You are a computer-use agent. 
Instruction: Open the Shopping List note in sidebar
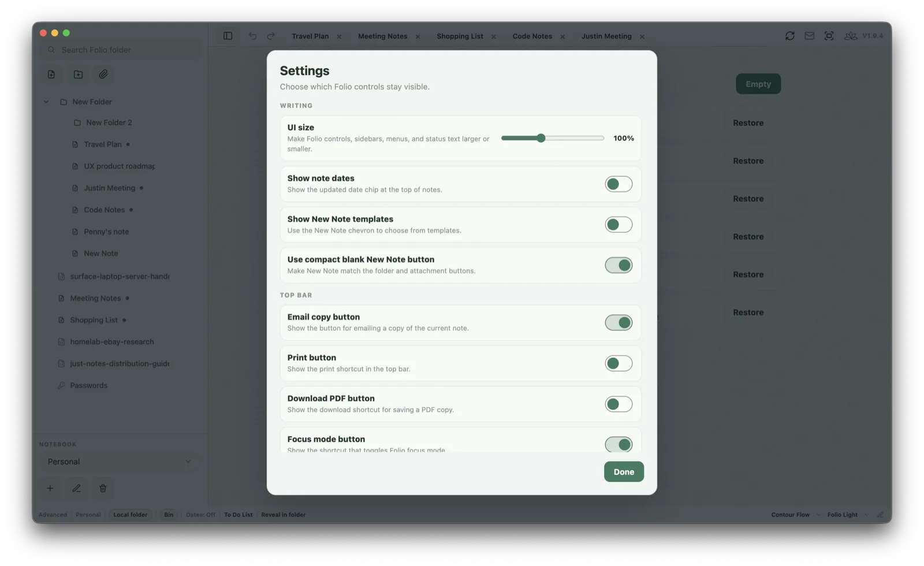tap(94, 320)
